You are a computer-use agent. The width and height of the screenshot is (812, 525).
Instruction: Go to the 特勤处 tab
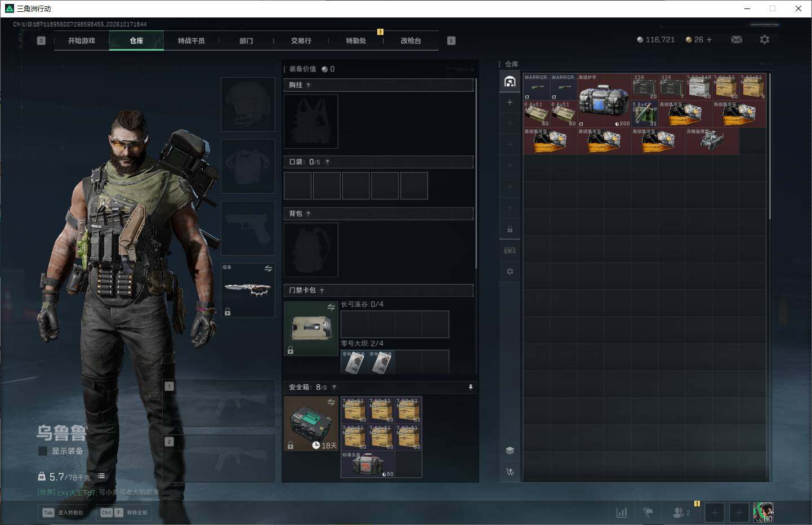(x=356, y=41)
